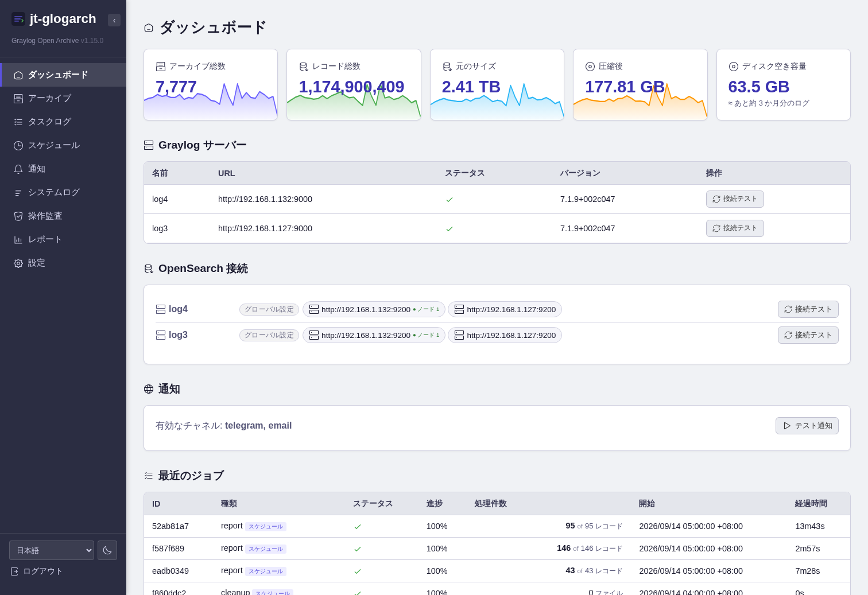
Task: Click the dashboard home icon in the page title
Action: click(149, 28)
